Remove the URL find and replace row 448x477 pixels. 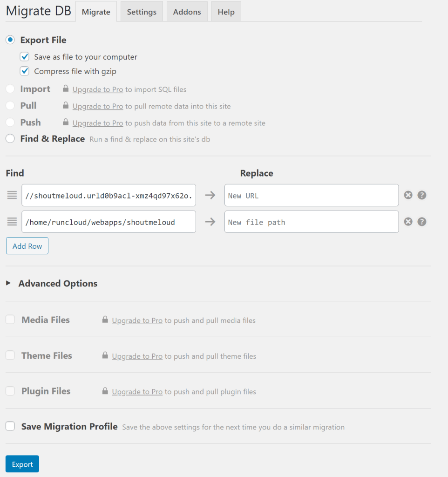(x=408, y=195)
